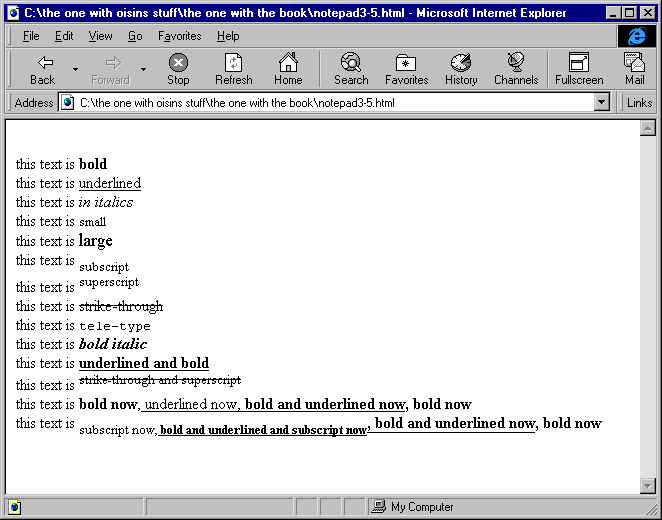The height and width of the screenshot is (520, 662).
Task: Open the Forward history dropdown arrow
Action: (x=144, y=69)
